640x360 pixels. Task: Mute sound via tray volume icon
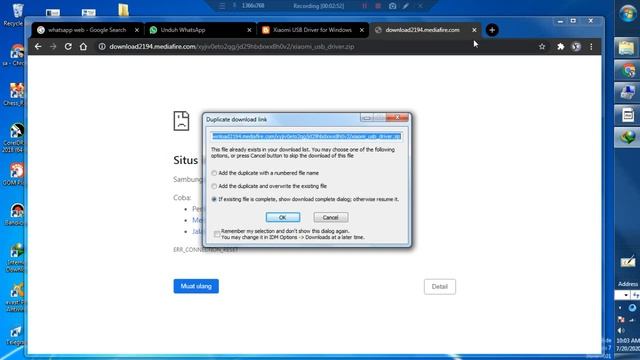(x=621, y=330)
